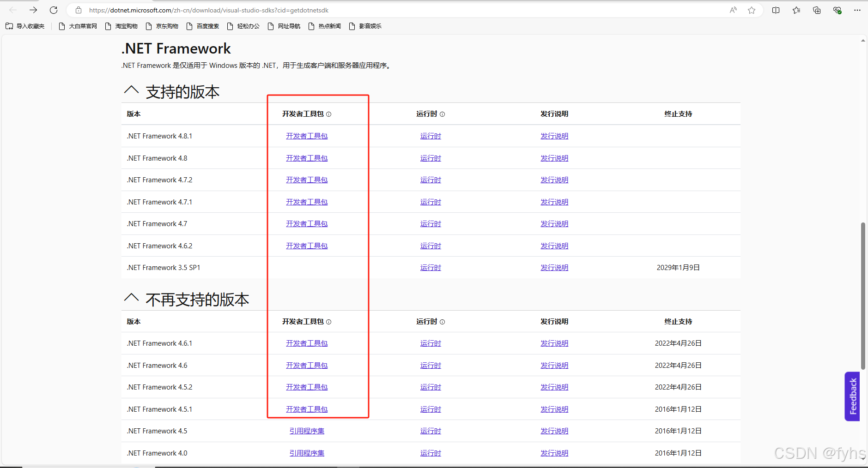The image size is (868, 468).
Task: Open the browser settings three-dots menu
Action: [857, 10]
